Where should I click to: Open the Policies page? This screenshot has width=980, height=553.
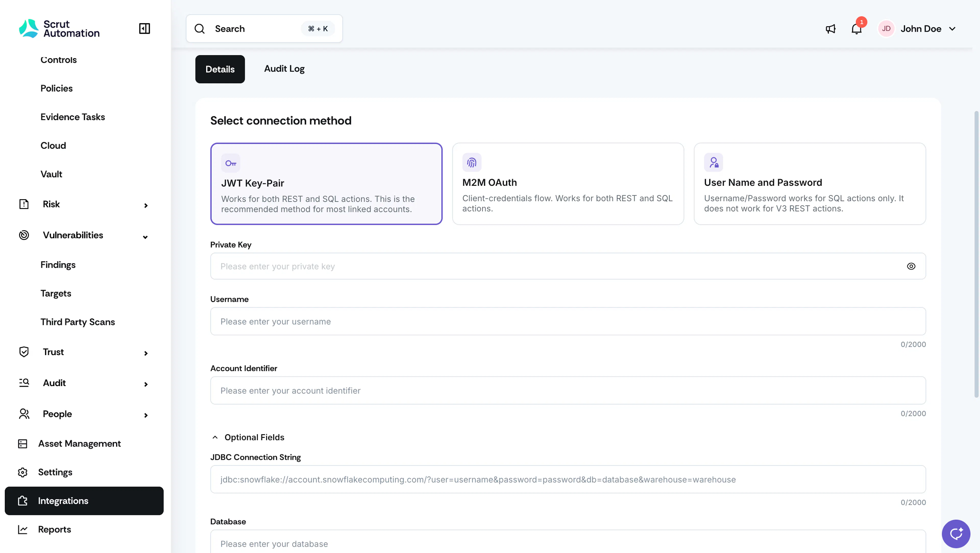click(x=56, y=88)
